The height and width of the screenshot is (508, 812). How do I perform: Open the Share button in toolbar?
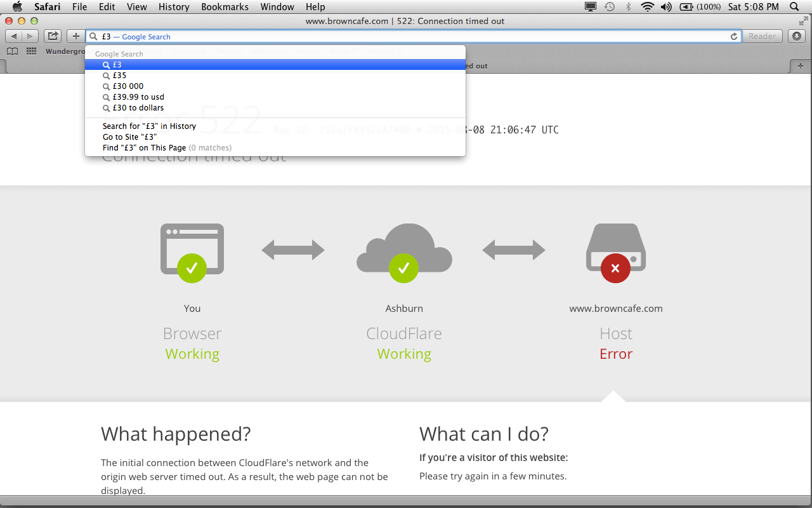coord(53,36)
